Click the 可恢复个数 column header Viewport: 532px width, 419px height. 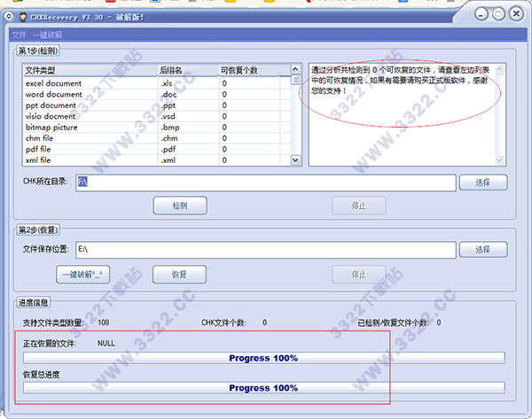(249, 70)
